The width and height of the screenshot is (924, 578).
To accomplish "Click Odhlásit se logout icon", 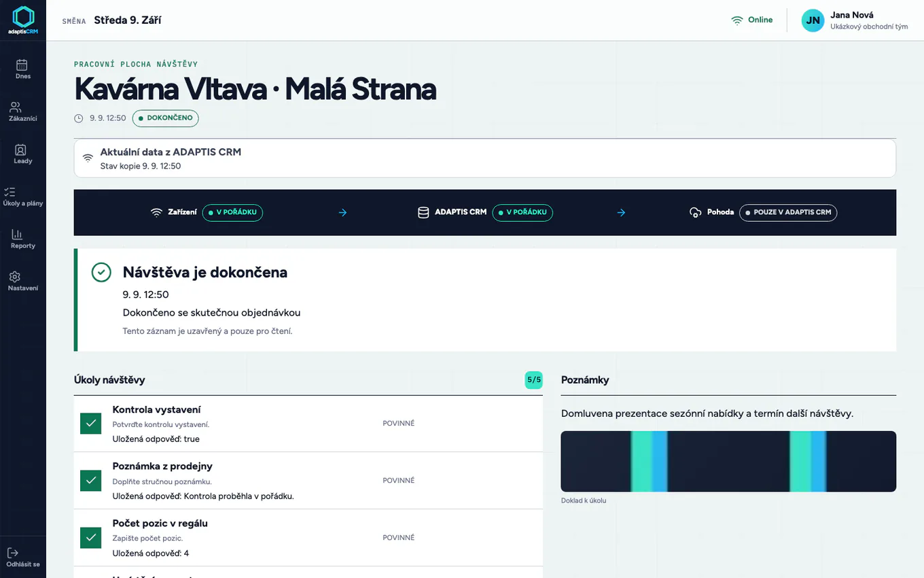I will [x=13, y=553].
